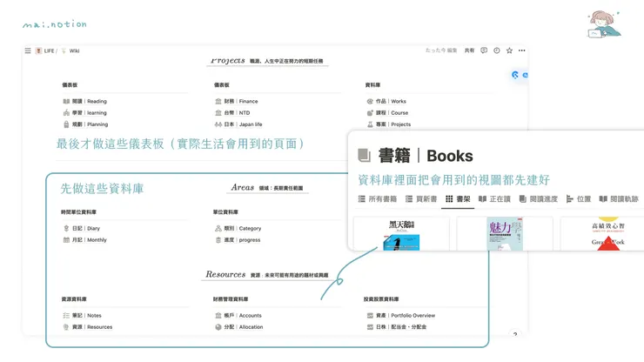Switch to the 所有書籍 view tab
This screenshot has height=362, width=644.
pos(377,199)
